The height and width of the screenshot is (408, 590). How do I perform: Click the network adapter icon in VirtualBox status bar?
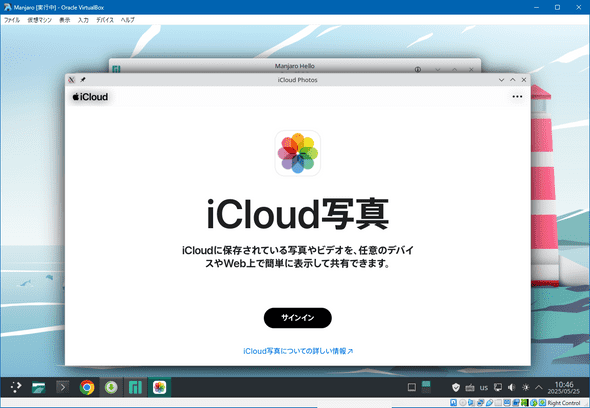tap(480, 403)
